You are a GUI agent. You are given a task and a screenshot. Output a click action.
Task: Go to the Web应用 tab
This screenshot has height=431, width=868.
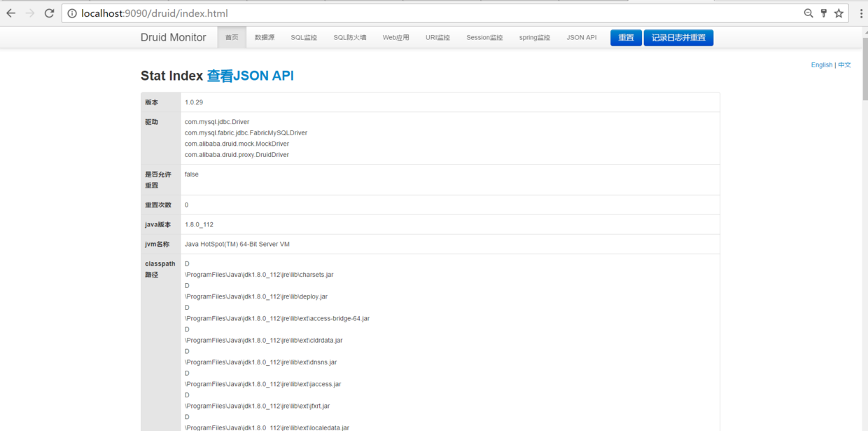(x=395, y=38)
